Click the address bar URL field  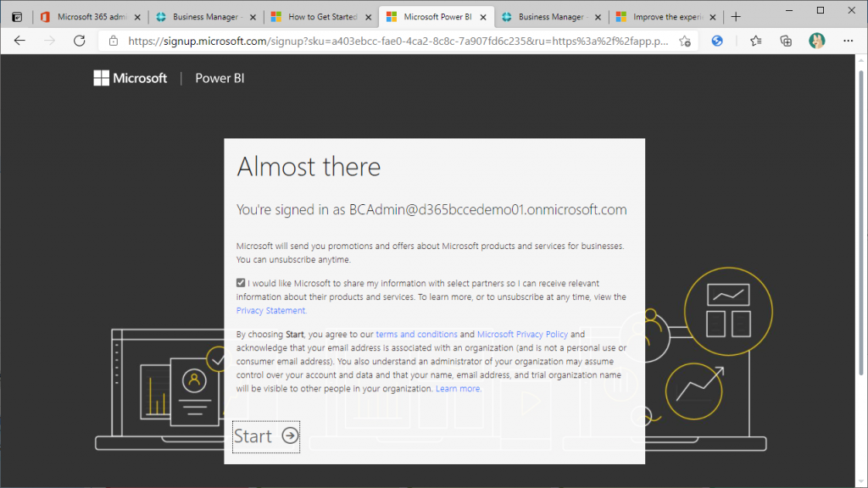point(398,41)
